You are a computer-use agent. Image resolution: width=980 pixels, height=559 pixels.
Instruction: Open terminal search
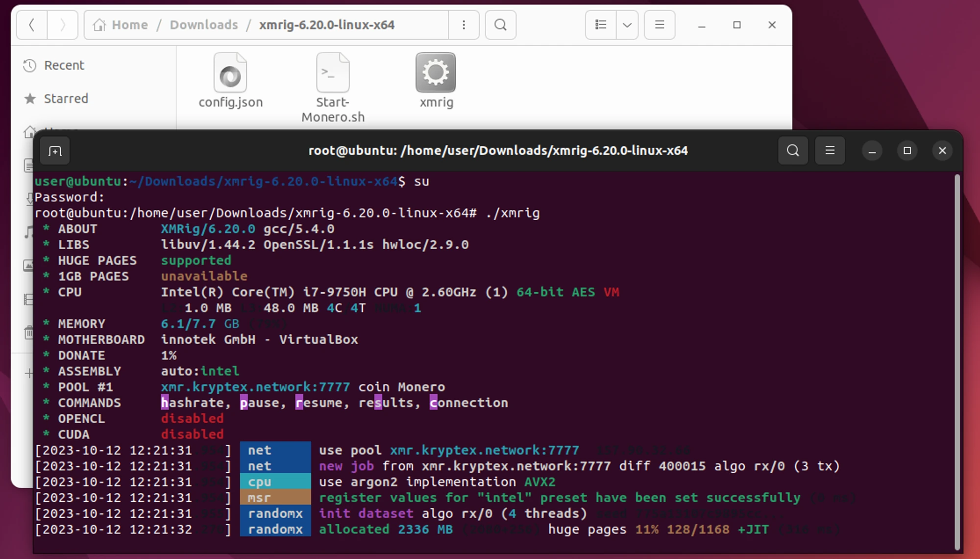(793, 151)
